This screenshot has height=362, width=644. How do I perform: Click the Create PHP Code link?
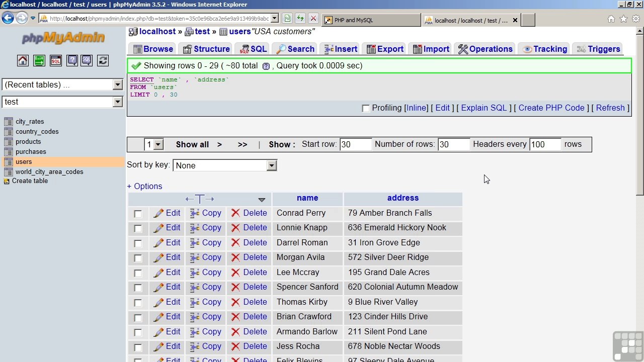click(551, 108)
